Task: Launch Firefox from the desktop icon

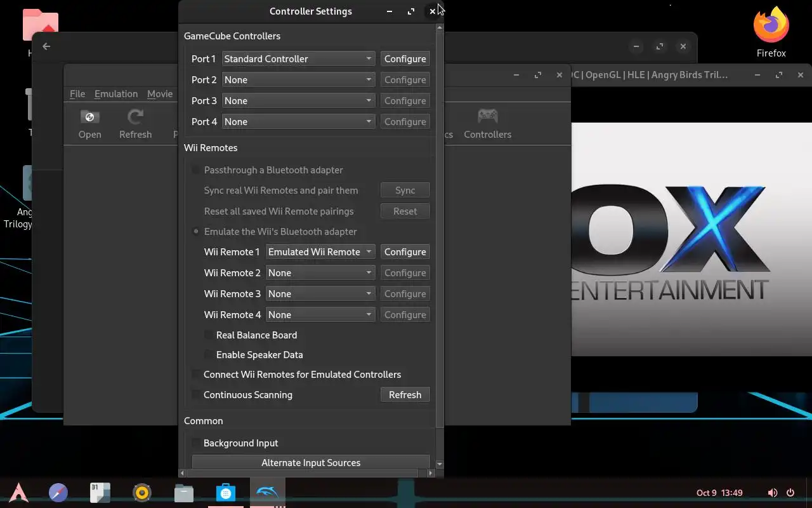Action: (x=771, y=32)
